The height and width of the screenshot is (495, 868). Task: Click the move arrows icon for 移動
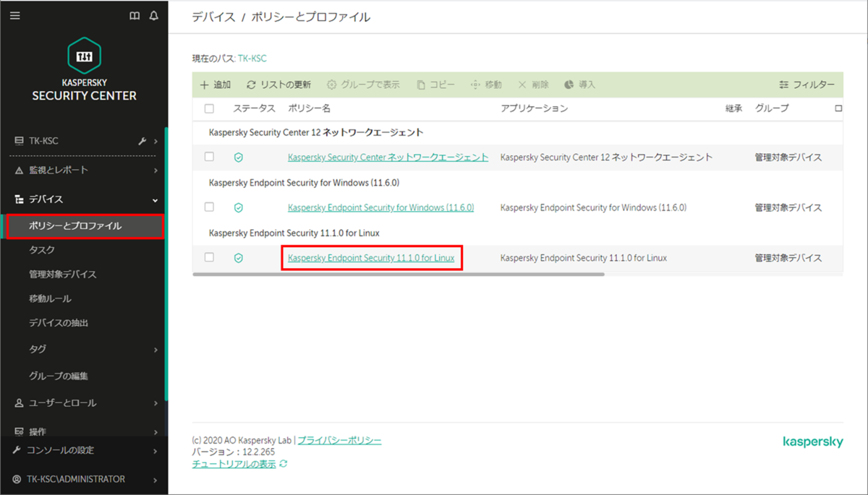click(x=475, y=85)
